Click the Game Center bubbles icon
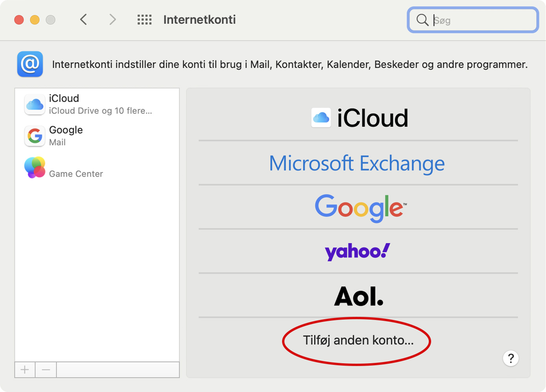Screen dimensions: 546x392 click(35, 167)
